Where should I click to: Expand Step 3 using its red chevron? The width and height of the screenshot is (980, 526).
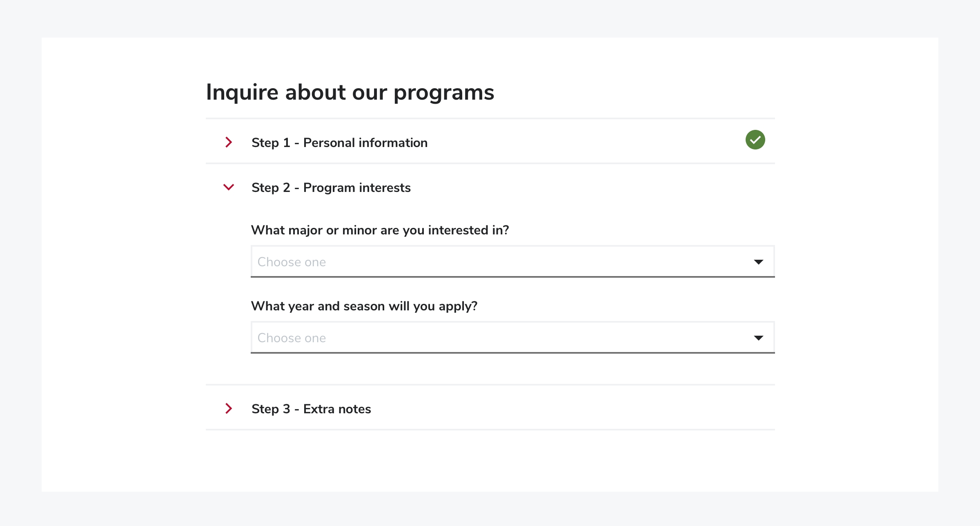point(229,408)
